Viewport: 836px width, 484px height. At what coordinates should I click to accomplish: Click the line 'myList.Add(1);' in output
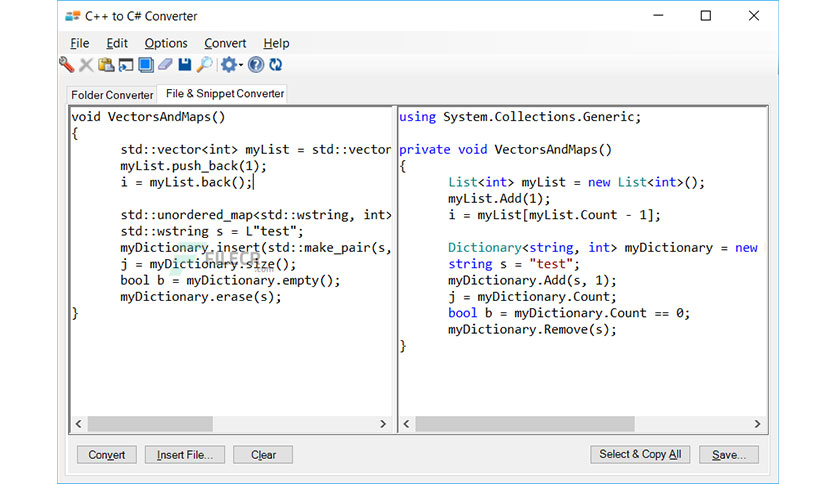(499, 198)
